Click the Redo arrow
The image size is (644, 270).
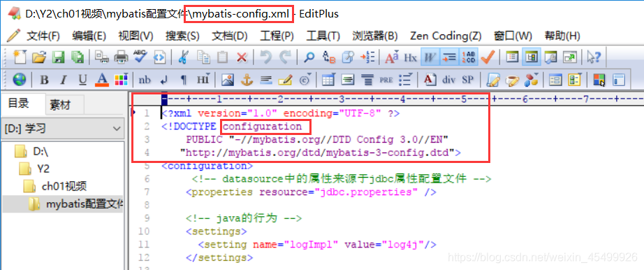coord(285,57)
